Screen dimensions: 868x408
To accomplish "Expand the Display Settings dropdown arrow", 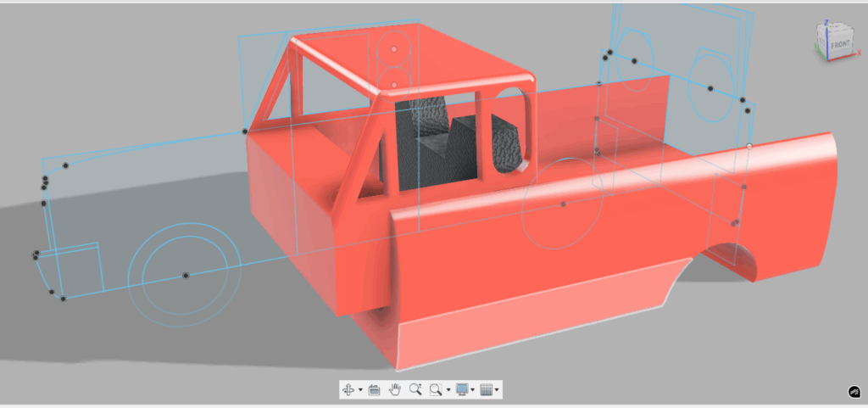I will (x=473, y=390).
